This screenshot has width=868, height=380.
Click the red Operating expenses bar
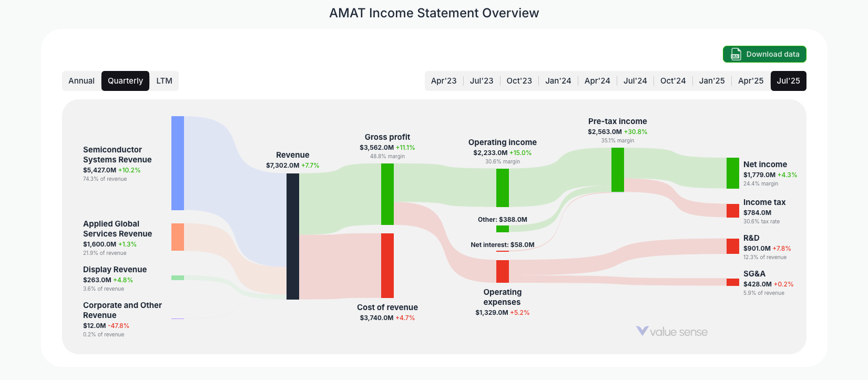(x=503, y=271)
